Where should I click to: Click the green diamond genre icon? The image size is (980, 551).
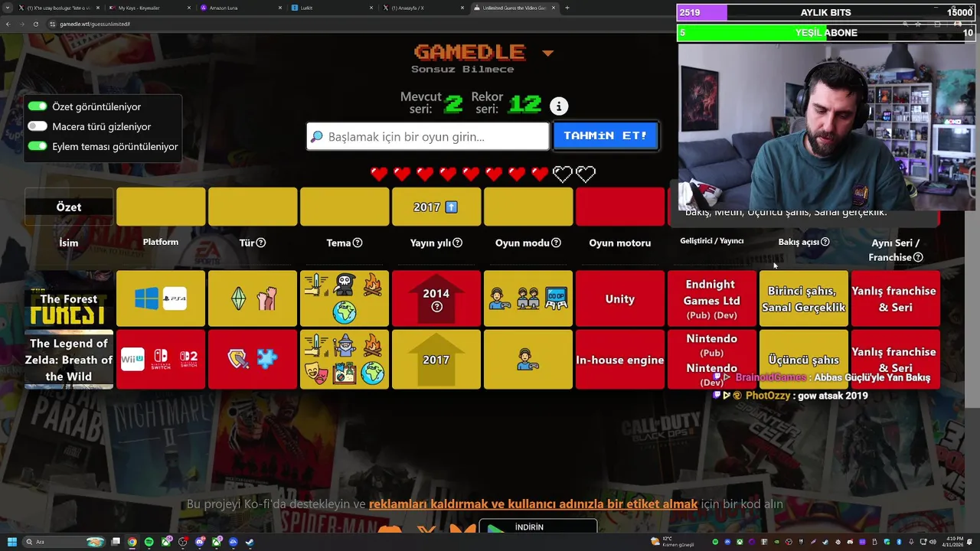tap(239, 298)
